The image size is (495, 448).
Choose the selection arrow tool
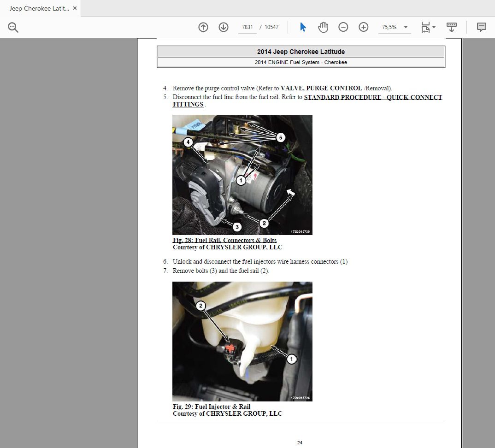(303, 27)
